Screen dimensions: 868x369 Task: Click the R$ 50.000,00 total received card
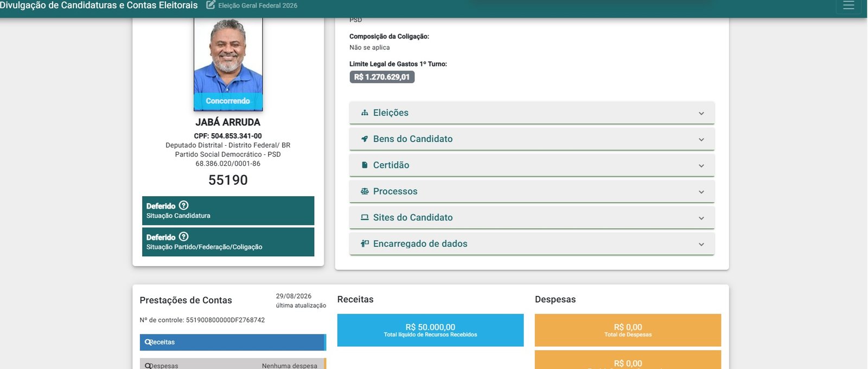(430, 330)
